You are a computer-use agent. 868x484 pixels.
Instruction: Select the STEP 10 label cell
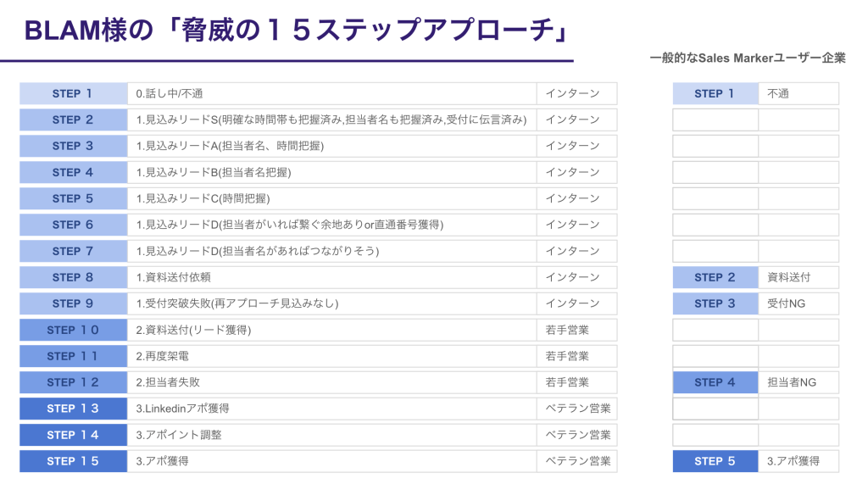pos(73,330)
